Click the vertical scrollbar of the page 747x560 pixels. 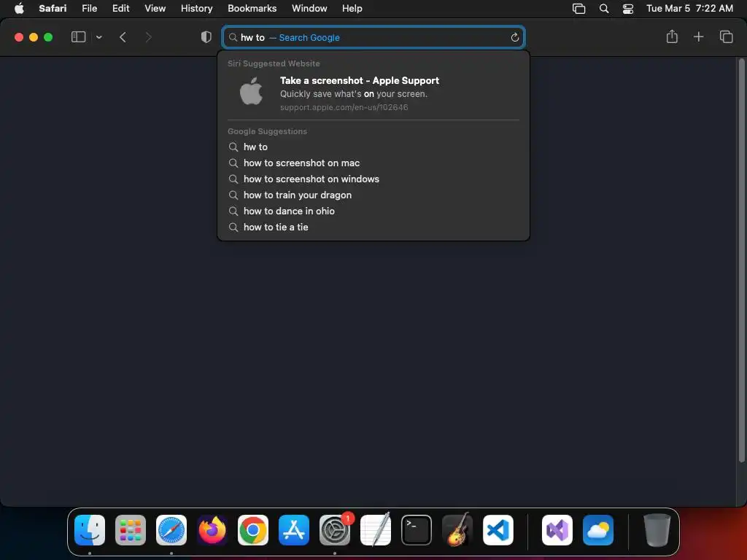741,260
